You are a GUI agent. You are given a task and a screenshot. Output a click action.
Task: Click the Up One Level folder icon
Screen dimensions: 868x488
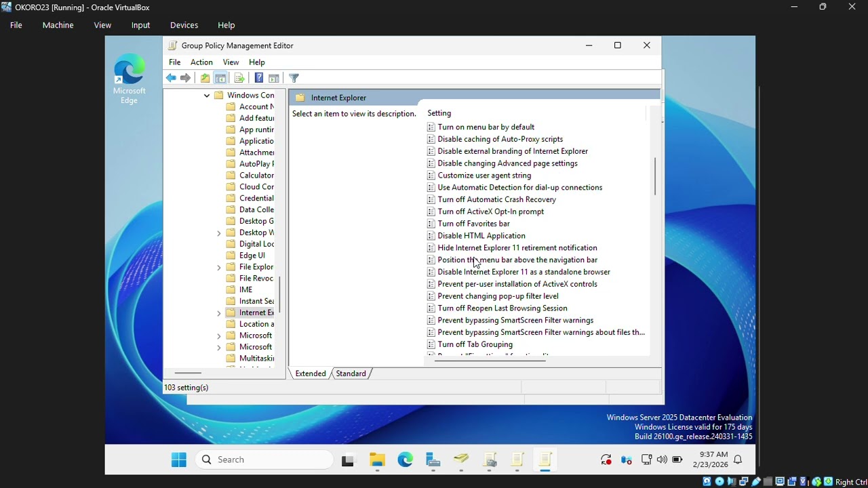(x=205, y=78)
